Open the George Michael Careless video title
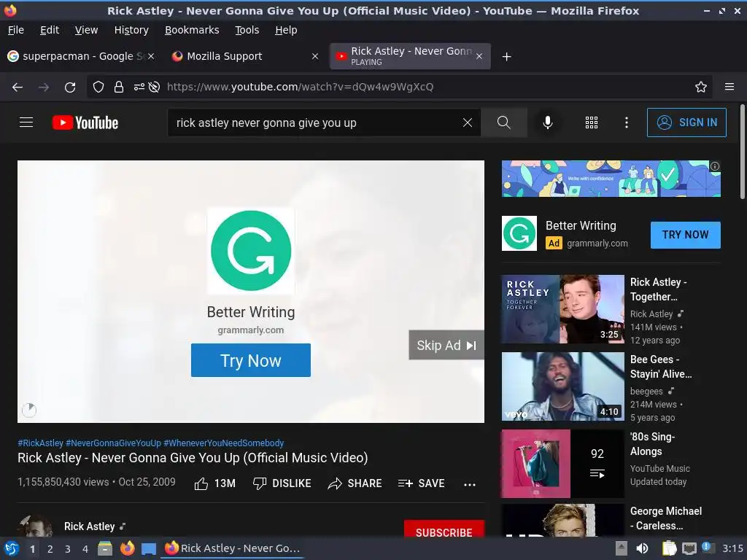Image resolution: width=747 pixels, height=560 pixels. tap(666, 518)
